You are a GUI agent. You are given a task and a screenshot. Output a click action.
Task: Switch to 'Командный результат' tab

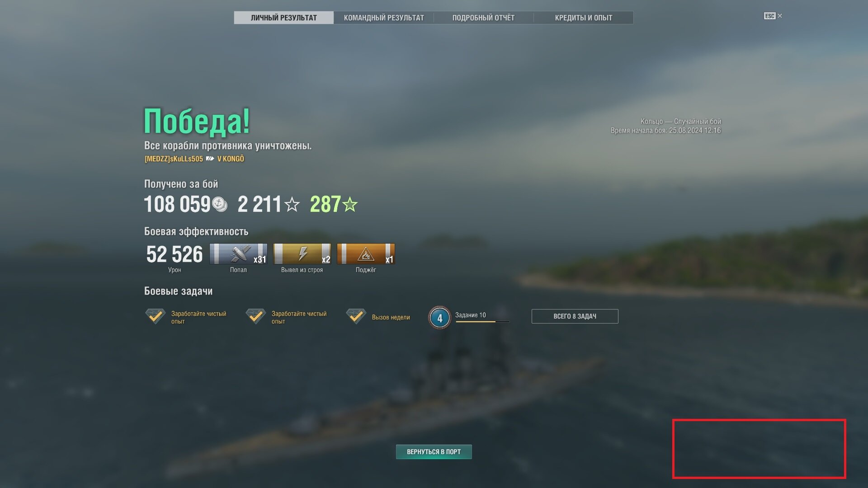click(384, 18)
